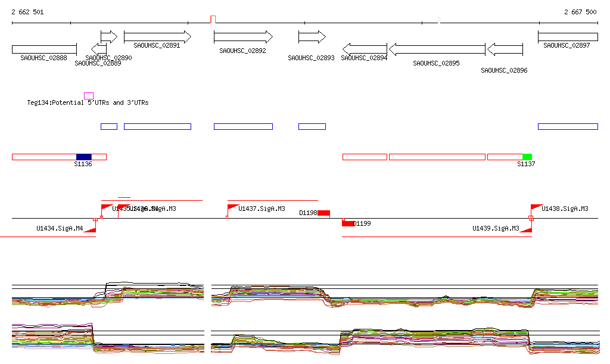Click the end coordinate 2 667 500

[x=580, y=12]
